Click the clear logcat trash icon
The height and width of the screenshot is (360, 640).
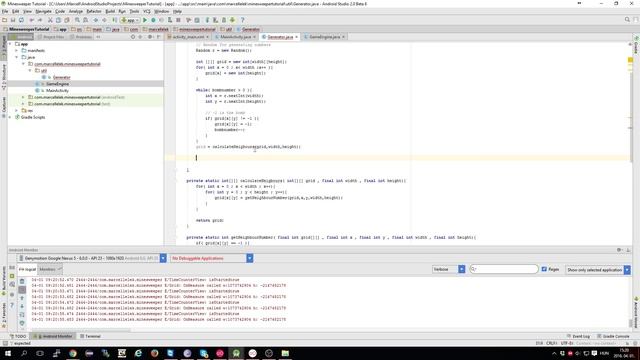coord(22,281)
